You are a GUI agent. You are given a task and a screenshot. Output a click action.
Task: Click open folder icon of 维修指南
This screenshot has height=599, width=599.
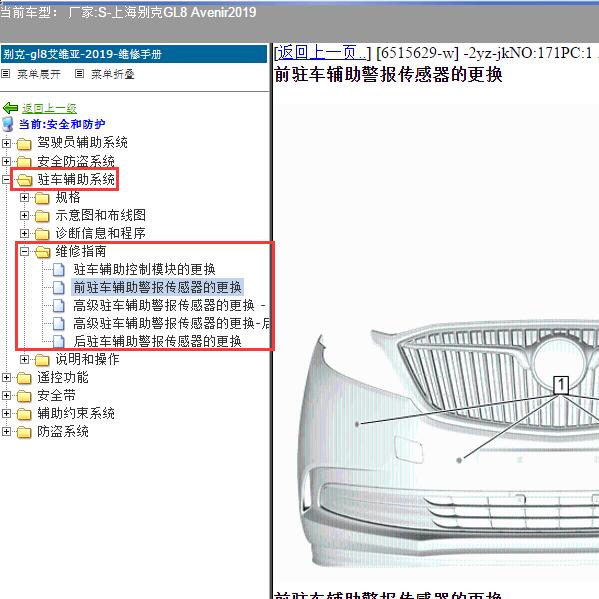42,252
